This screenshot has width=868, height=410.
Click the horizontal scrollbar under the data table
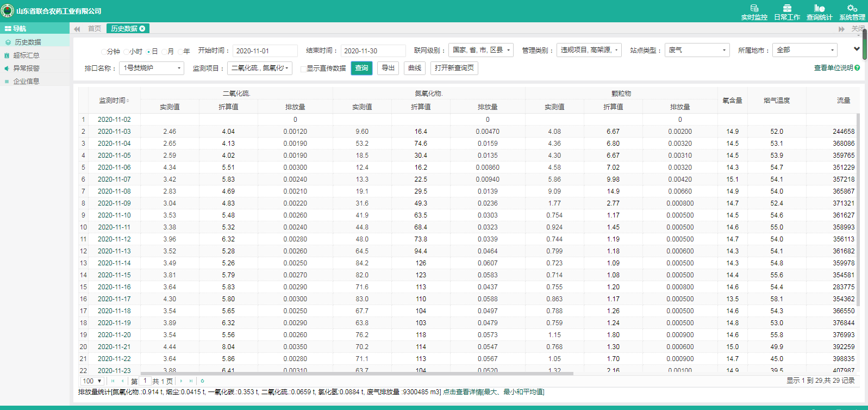tap(357, 374)
